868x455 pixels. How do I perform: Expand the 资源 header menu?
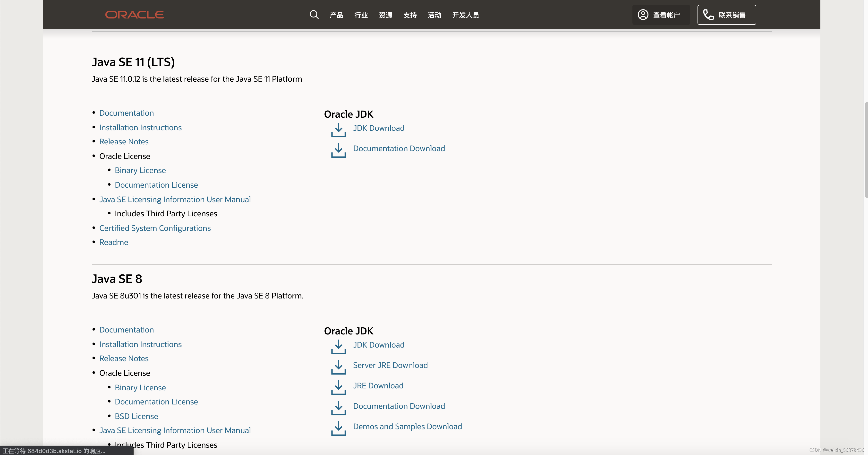385,15
